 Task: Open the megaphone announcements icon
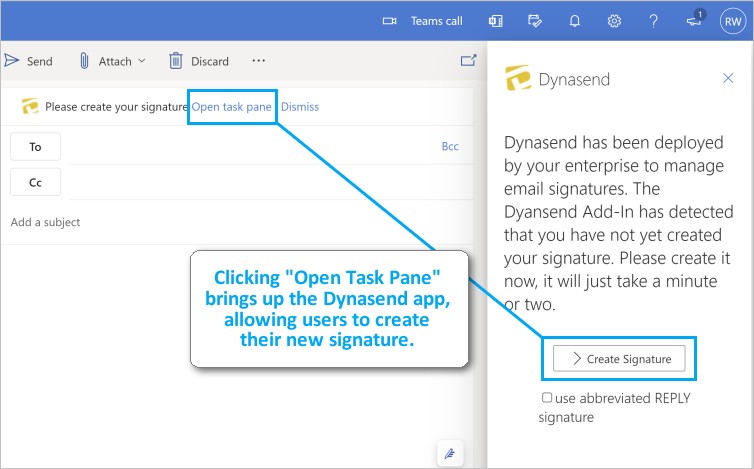point(694,20)
